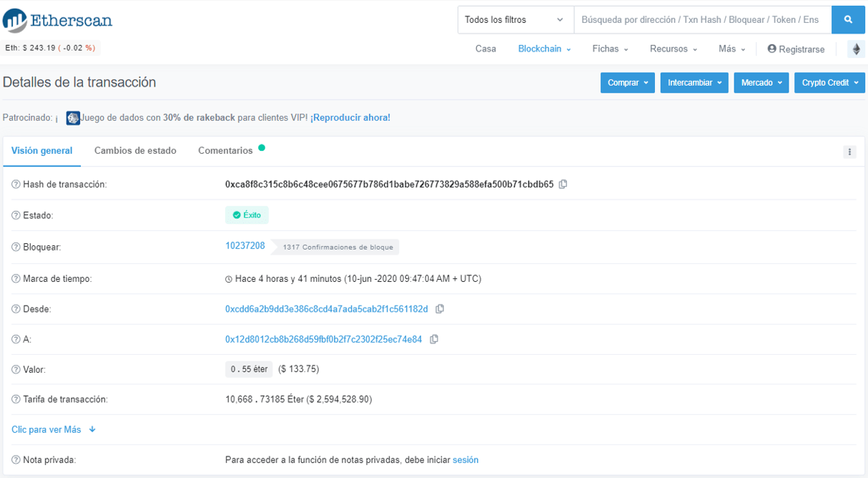868x478 pixels.
Task: Click the Éxito status badge
Action: pyautogui.click(x=247, y=215)
